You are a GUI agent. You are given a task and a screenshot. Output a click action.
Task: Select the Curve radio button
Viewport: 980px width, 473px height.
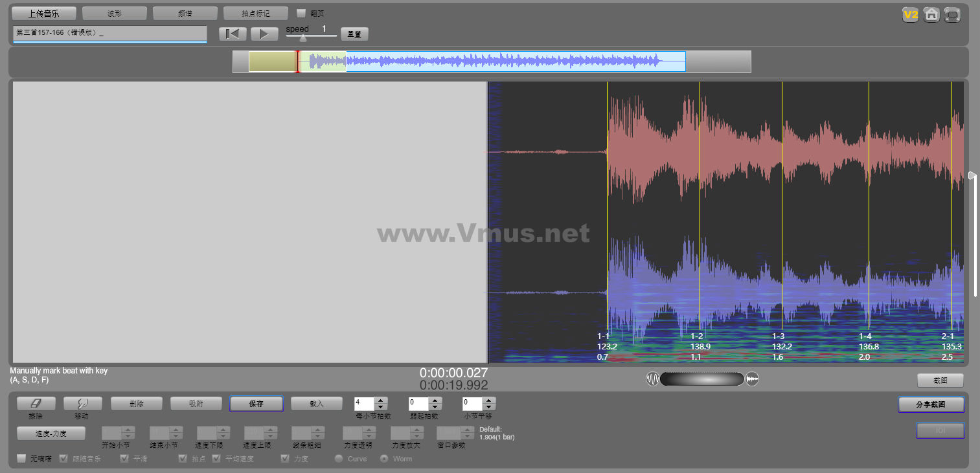point(338,459)
